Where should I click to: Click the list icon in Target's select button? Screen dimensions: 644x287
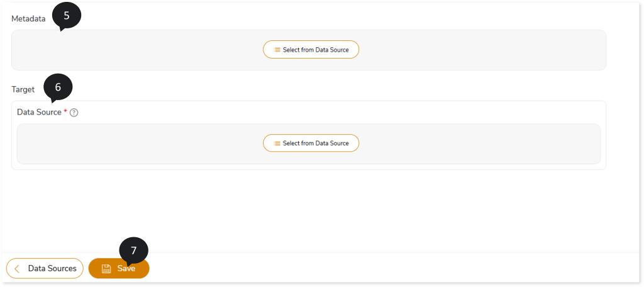tap(277, 143)
